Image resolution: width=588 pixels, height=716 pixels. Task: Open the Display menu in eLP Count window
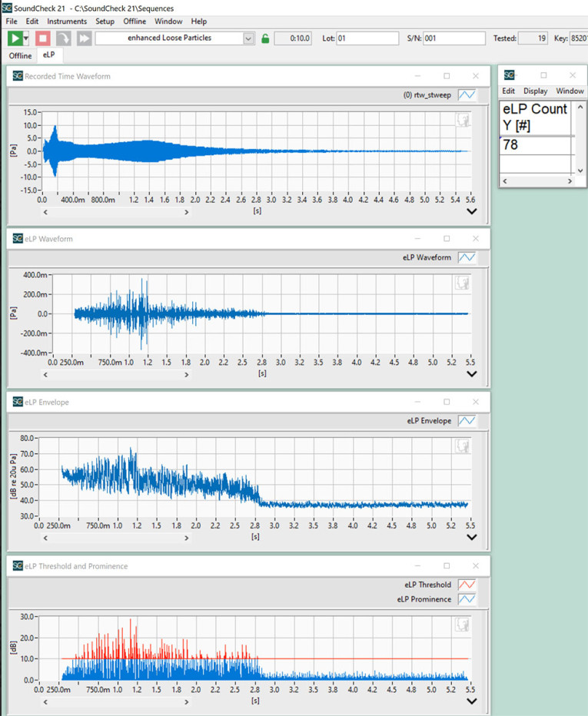point(536,91)
